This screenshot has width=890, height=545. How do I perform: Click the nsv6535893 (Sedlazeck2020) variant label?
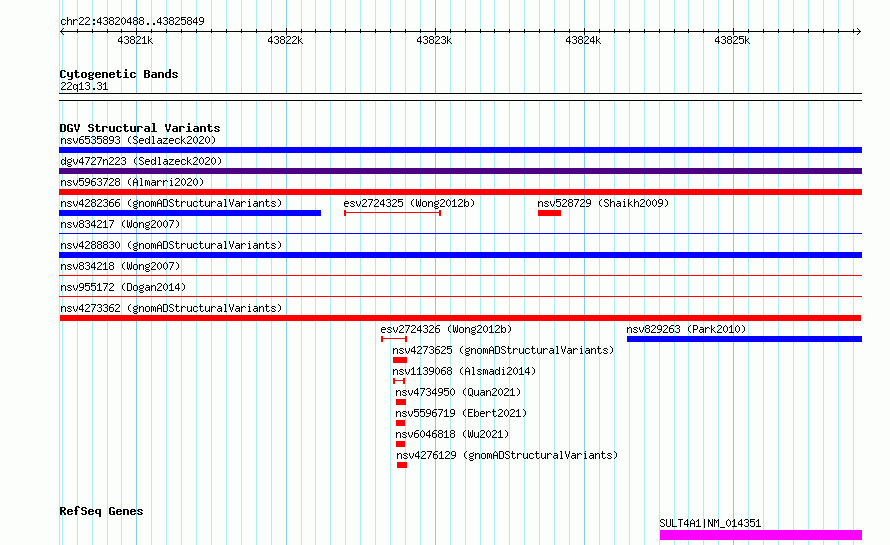(x=138, y=140)
